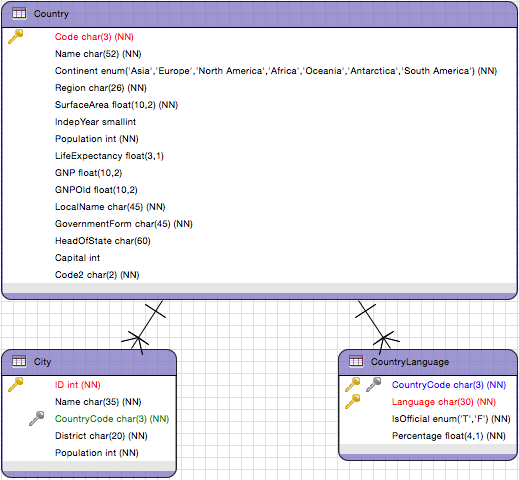Click the CountryLanguage table icon

click(356, 361)
